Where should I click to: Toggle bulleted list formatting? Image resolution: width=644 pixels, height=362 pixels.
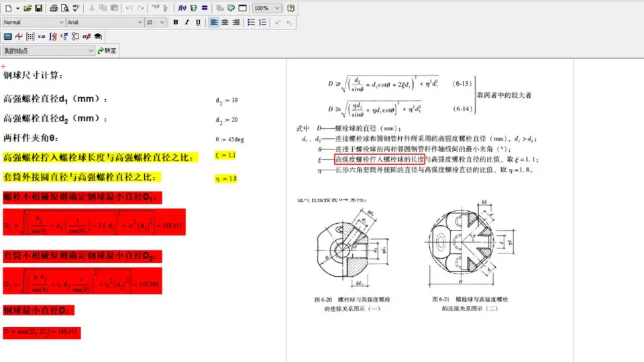pos(251,22)
